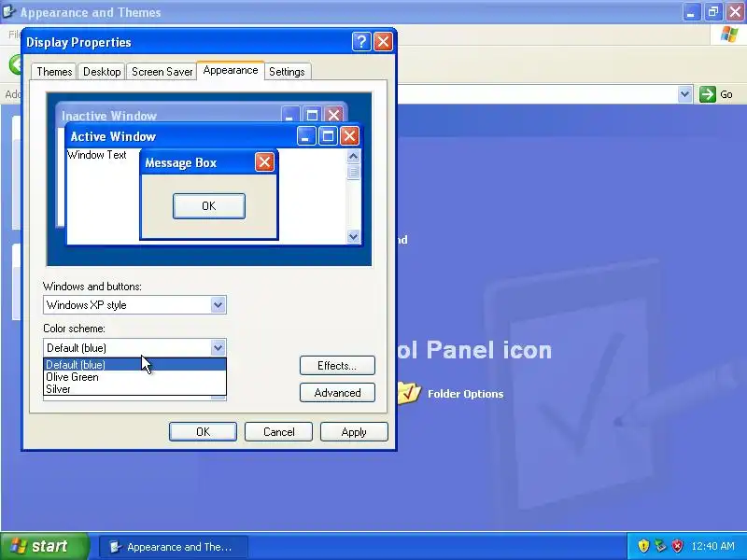Open Advanced appearance settings
747x560 pixels.
(x=337, y=393)
